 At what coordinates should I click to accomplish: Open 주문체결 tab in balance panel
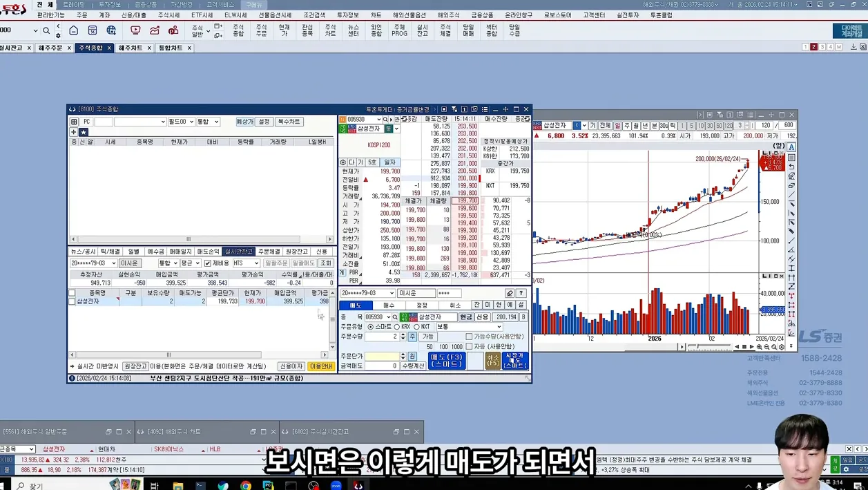[269, 252]
